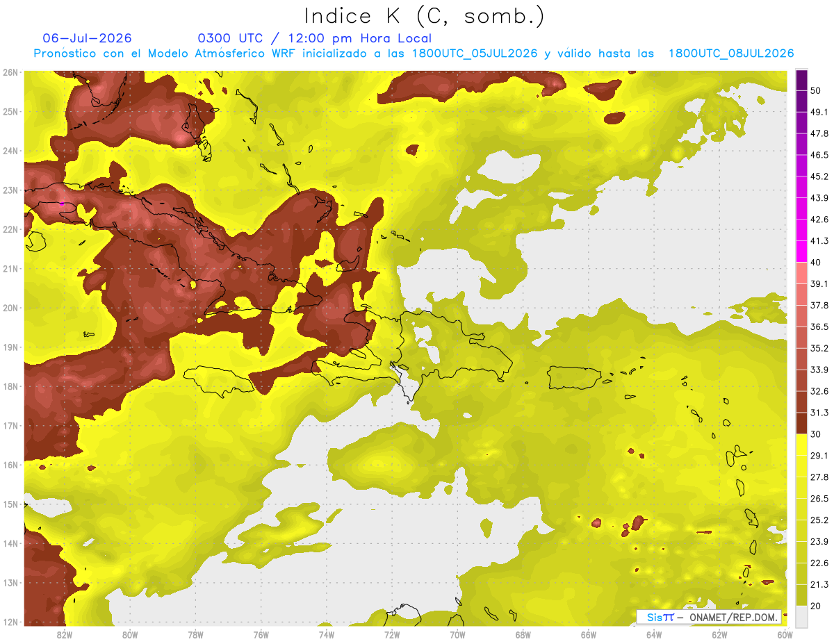Viewport: 834px width, 644px height.
Task: Select the "78W" longitude label
Action: [195, 635]
